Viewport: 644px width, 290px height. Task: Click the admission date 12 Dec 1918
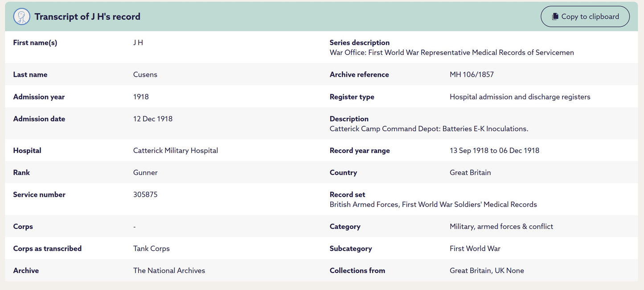coord(153,119)
